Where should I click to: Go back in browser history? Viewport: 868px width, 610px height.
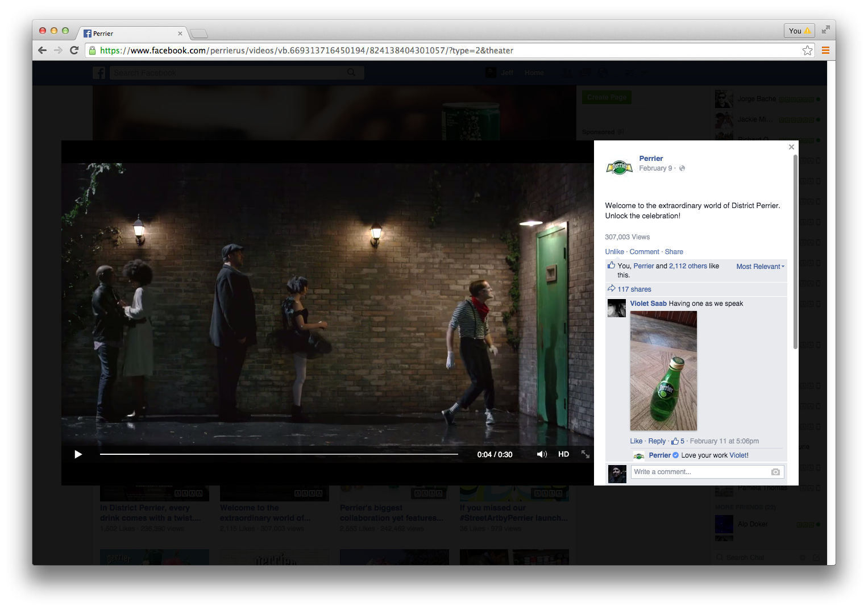42,51
